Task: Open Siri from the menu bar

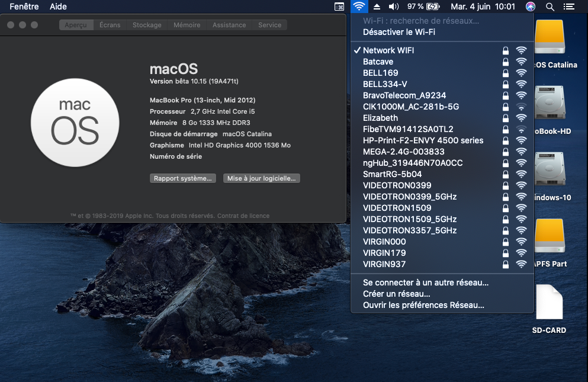Action: 530,7
